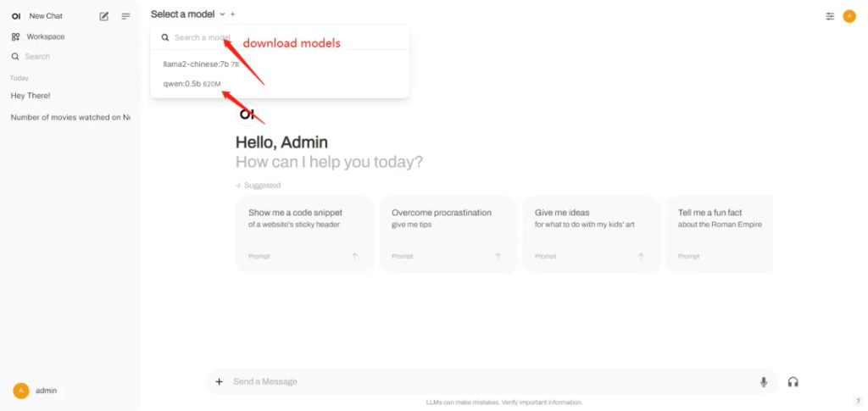The height and width of the screenshot is (411, 868).
Task: Open the Workspace section
Action: [x=45, y=36]
